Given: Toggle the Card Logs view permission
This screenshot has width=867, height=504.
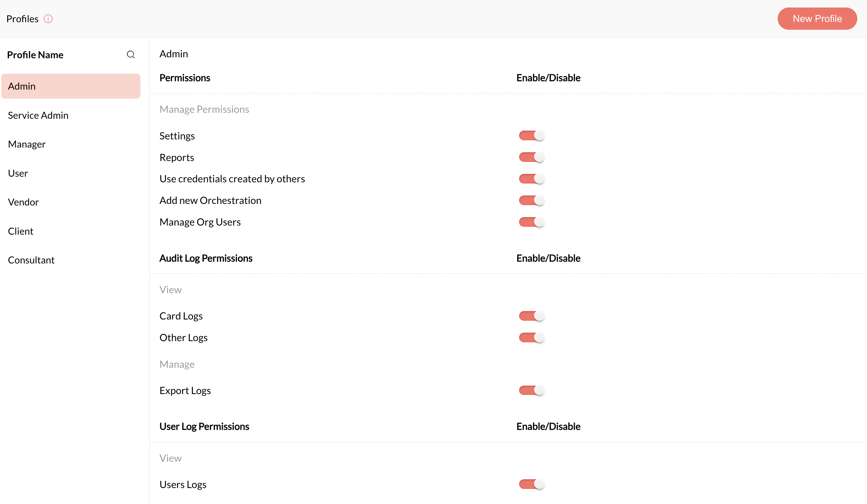Looking at the screenshot, I should pos(531,316).
